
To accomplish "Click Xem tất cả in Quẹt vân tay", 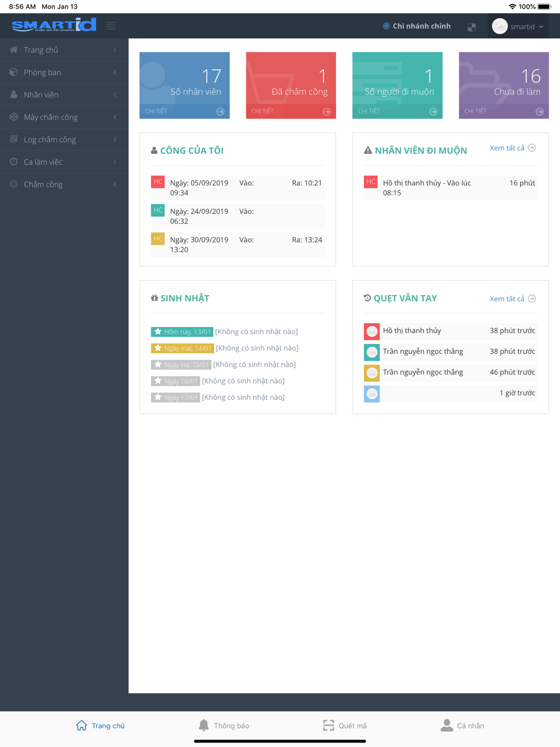I will 512,298.
